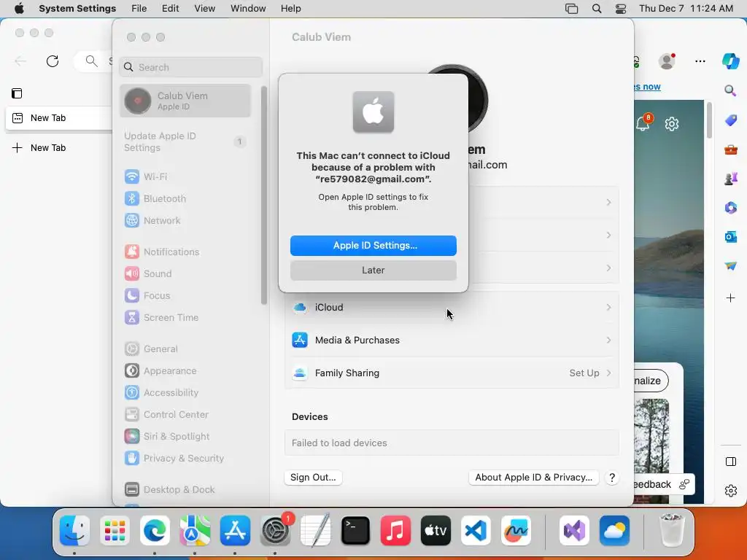Screen dimensions: 747x560
Task: Switch to Microsoft Edge in the Dock
Action: [155, 531]
